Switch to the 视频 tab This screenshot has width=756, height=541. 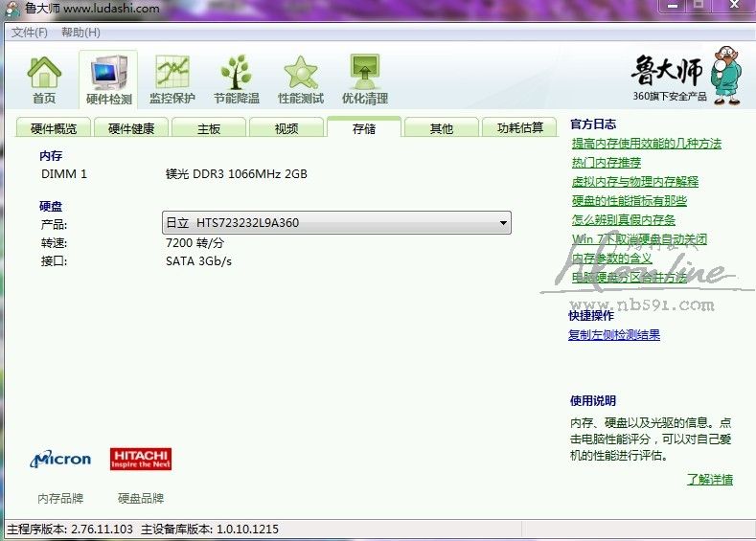coord(286,127)
